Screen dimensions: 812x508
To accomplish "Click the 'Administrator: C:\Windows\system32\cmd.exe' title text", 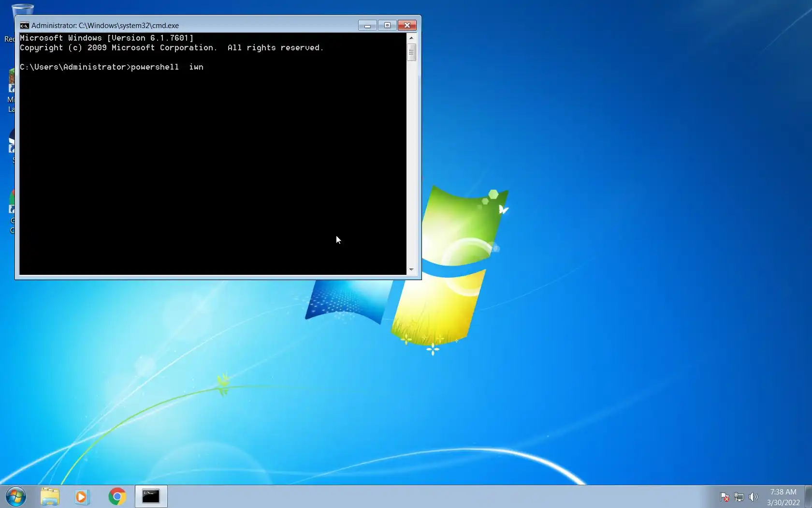I will 105,26.
